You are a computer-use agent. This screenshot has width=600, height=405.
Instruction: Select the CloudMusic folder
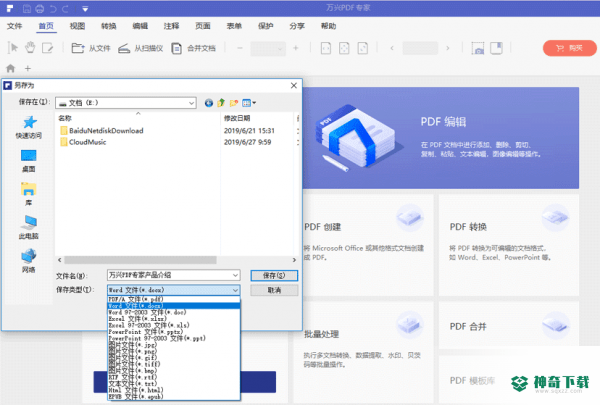(83, 142)
